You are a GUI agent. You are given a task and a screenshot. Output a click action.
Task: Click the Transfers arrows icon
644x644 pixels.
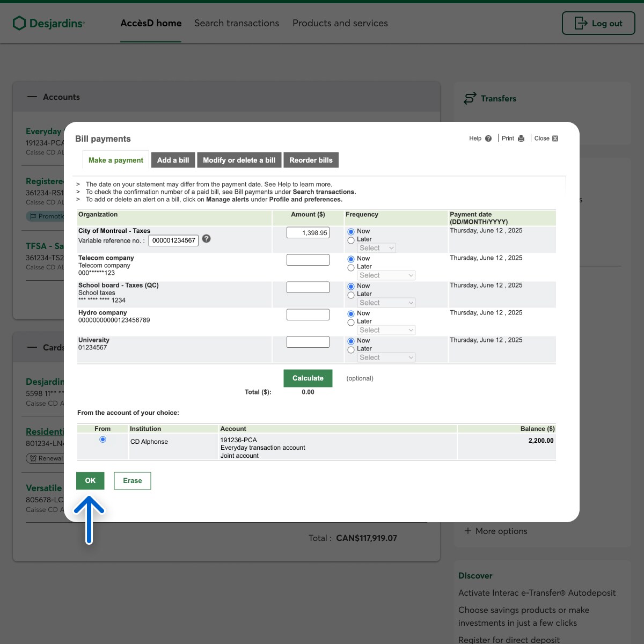(x=470, y=98)
